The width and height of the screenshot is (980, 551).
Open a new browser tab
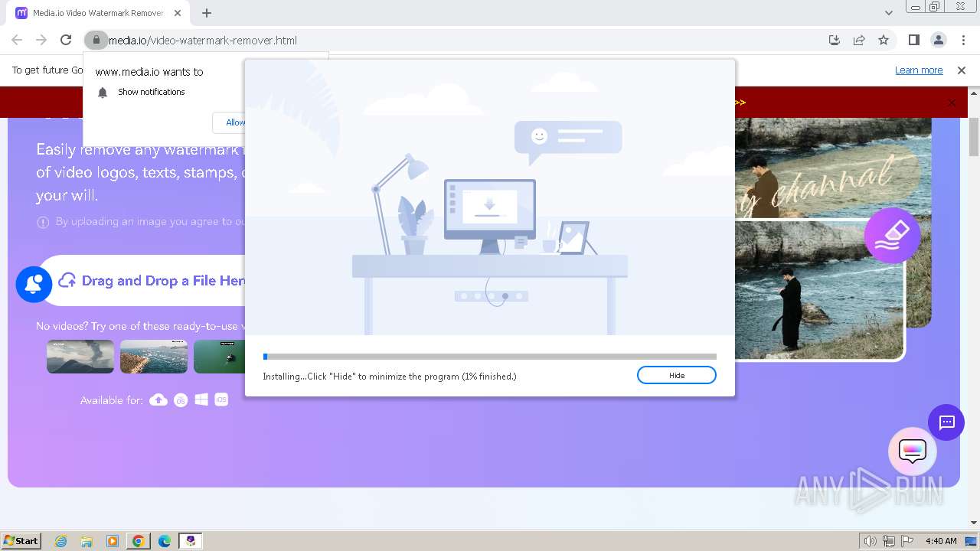(x=207, y=13)
